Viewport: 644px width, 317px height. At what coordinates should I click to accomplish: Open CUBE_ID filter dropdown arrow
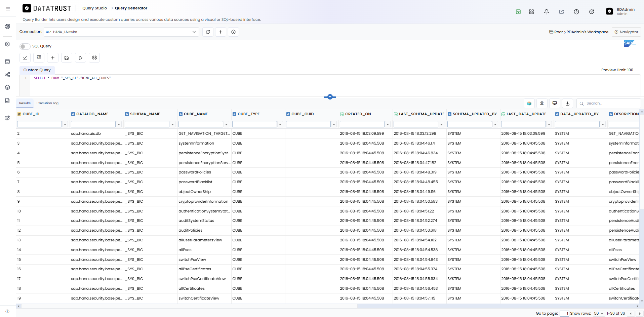65,124
